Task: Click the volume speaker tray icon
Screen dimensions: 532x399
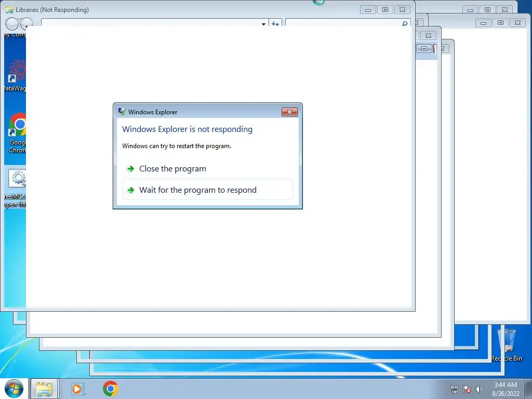Action: pyautogui.click(x=479, y=389)
